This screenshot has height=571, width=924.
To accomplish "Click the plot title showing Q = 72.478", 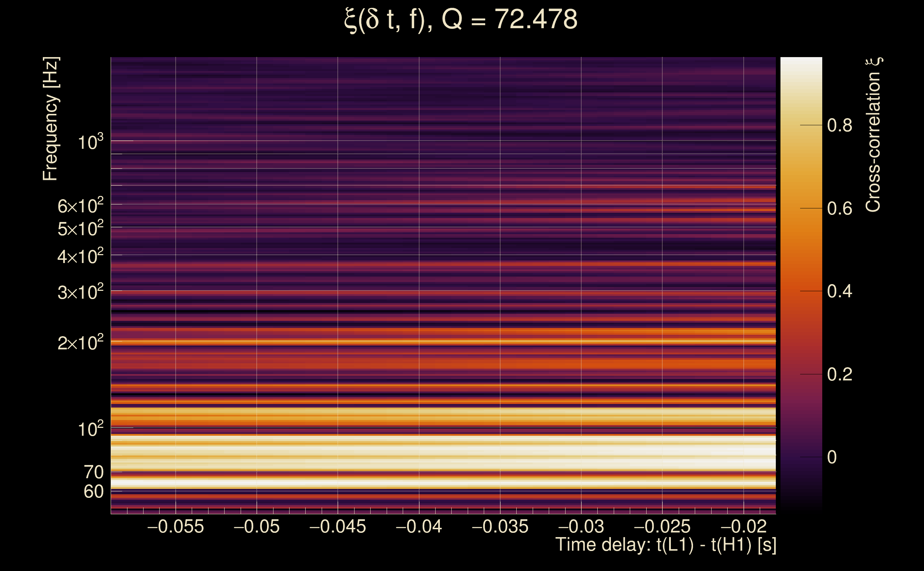I will tap(461, 20).
